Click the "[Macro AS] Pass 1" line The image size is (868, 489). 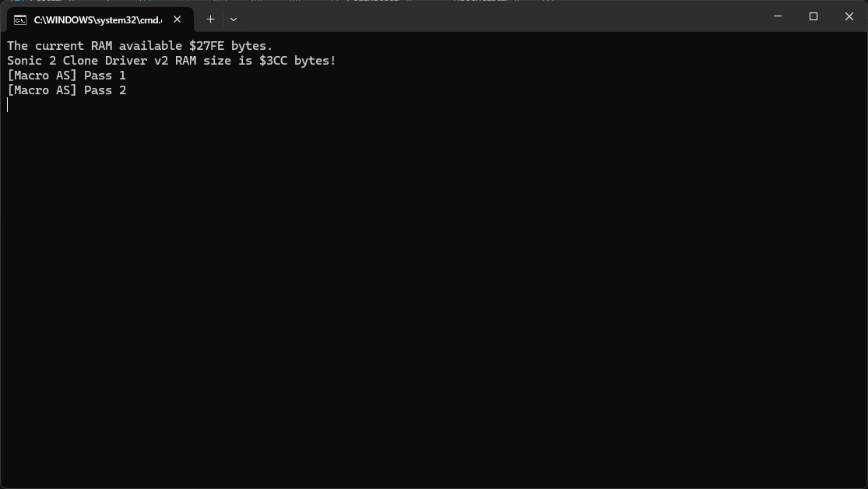66,76
